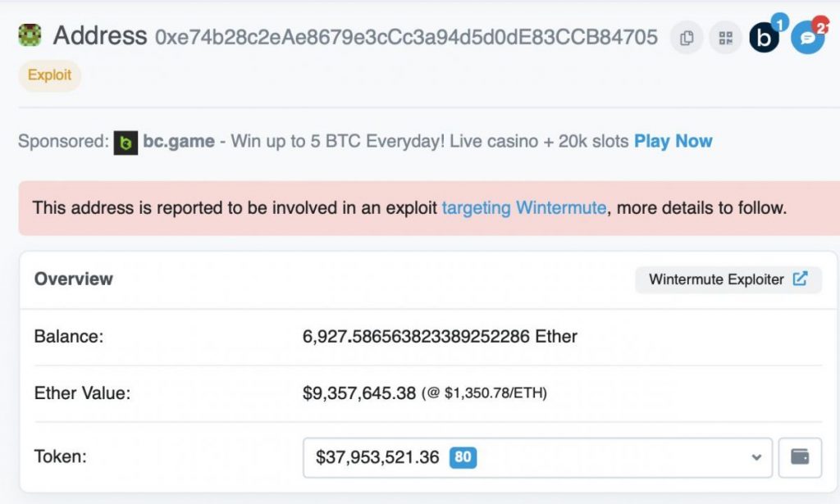Image resolution: width=840 pixels, height=504 pixels.
Task: Click the Wintermute Exploiter name tag button
Action: 728,279
